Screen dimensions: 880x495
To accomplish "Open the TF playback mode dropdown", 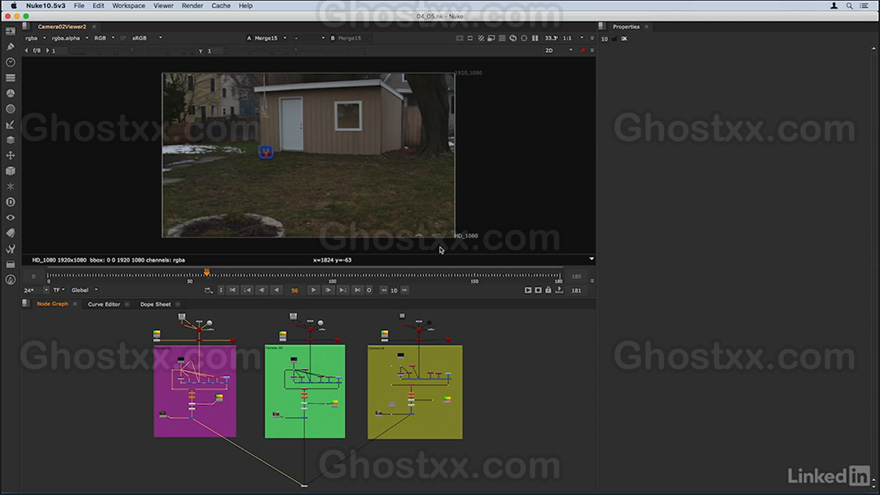I will pyautogui.click(x=59, y=290).
